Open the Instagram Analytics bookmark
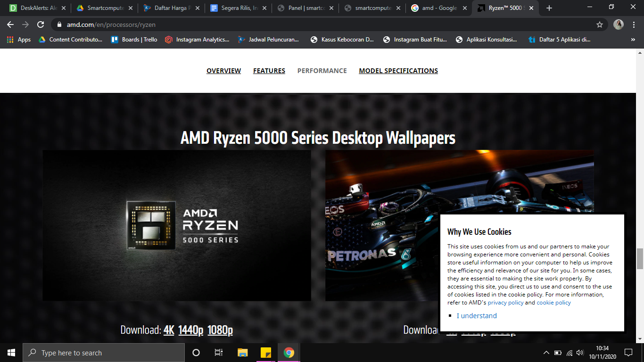Image resolution: width=644 pixels, height=362 pixels. pos(197,40)
